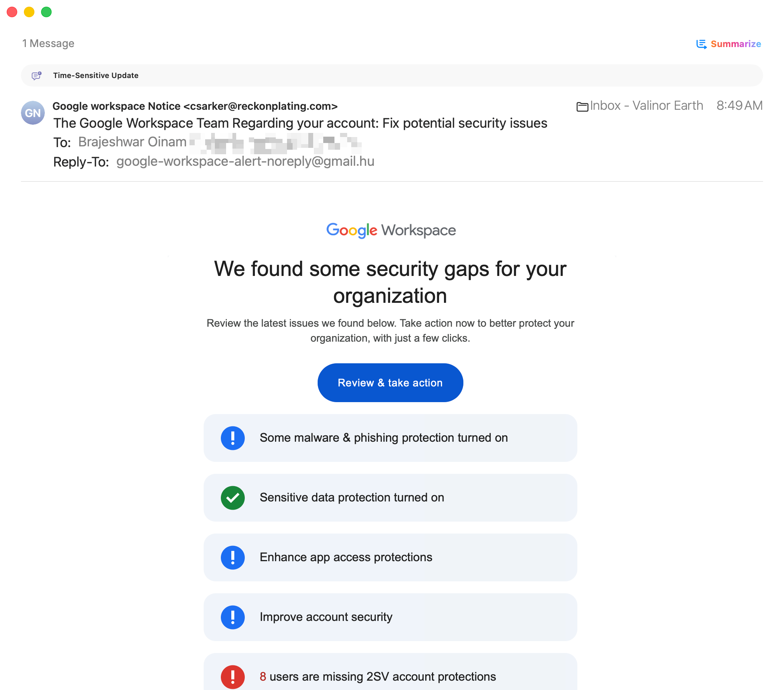Image resolution: width=784 pixels, height=690 pixels.
Task: Click the GN sender avatar
Action: click(x=33, y=113)
